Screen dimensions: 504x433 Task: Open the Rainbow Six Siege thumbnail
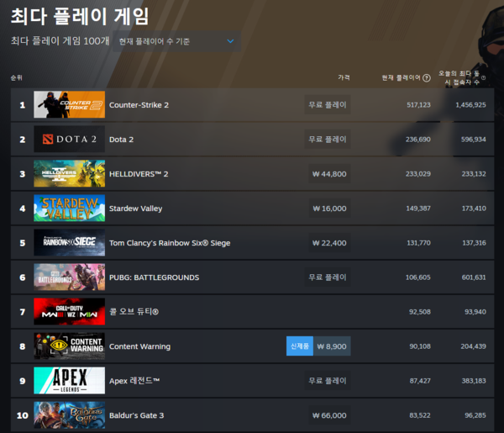70,242
